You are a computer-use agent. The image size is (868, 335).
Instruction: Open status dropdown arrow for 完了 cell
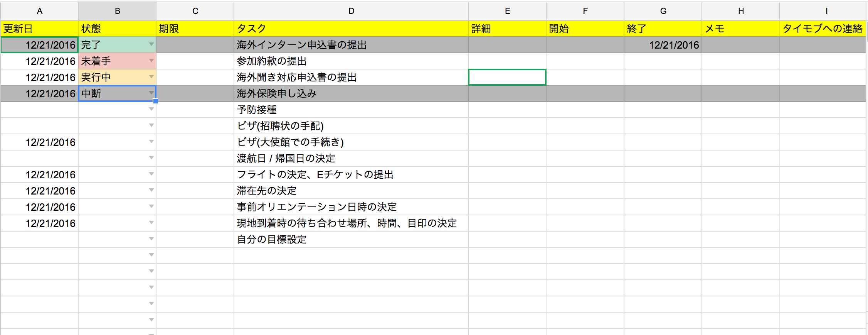151,44
